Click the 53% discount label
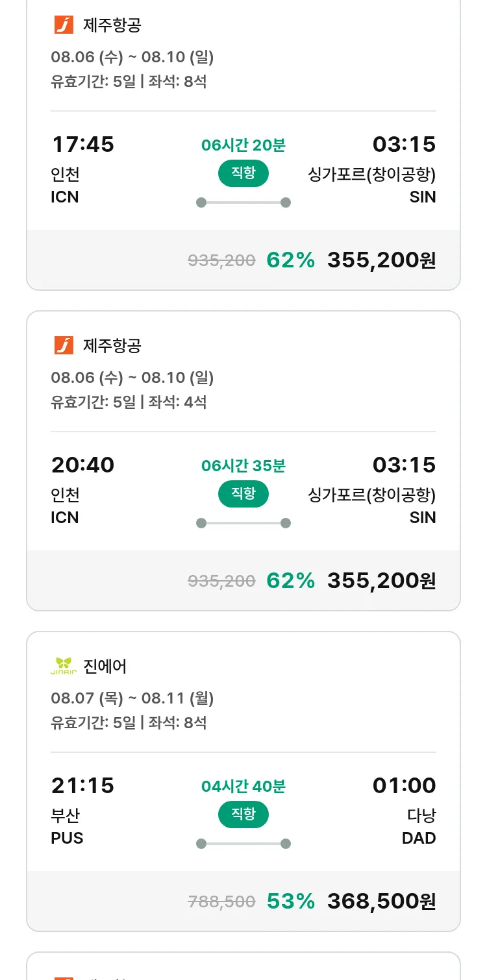 (290, 901)
